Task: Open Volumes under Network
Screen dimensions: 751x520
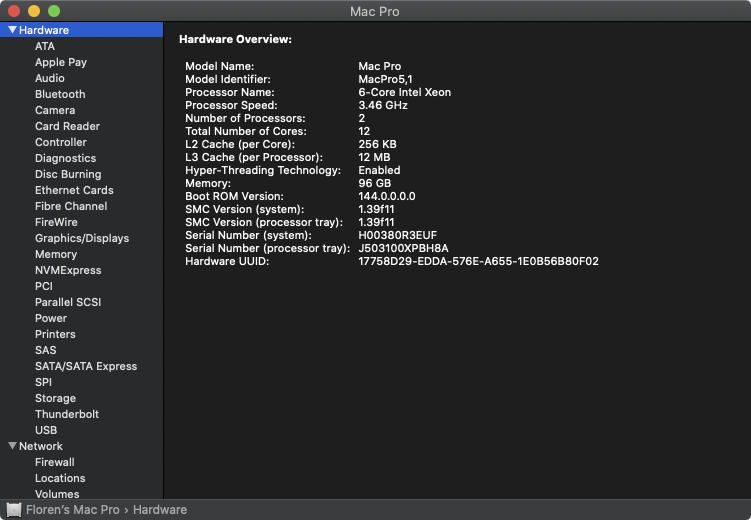Action: 57,494
